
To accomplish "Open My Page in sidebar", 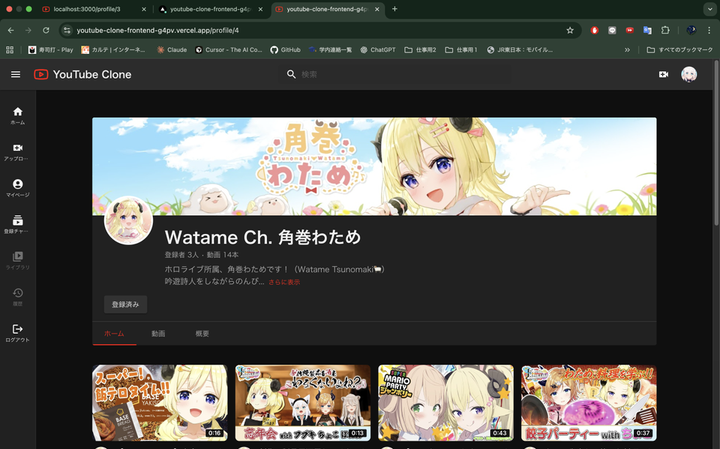I will click(17, 188).
